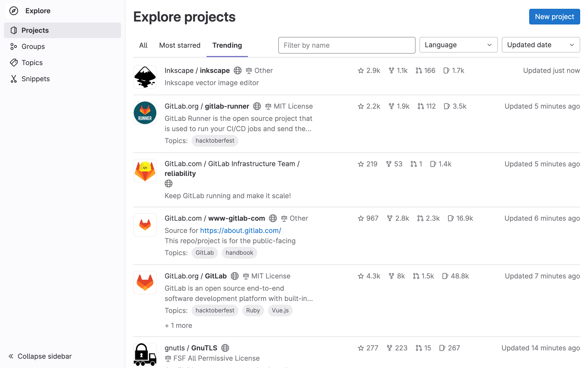Image resolution: width=588 pixels, height=368 pixels.
Task: Switch to the Most starred tab
Action: click(180, 45)
